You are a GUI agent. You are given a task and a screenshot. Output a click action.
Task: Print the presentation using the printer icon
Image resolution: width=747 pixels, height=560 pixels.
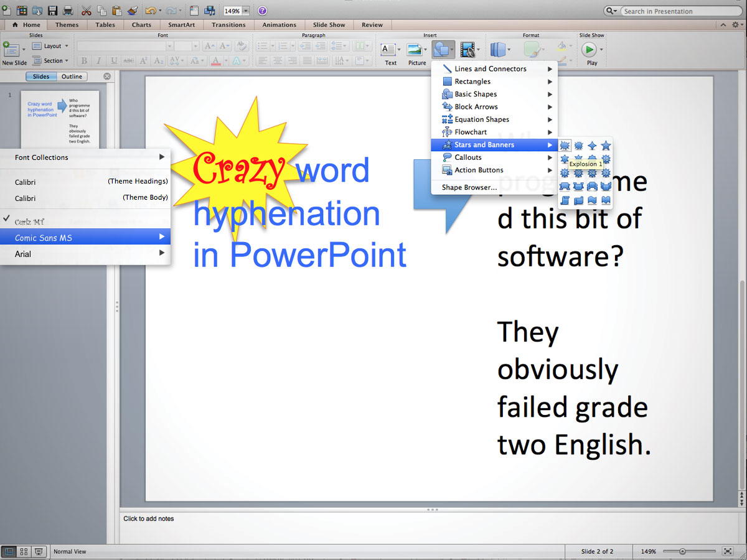click(x=68, y=11)
